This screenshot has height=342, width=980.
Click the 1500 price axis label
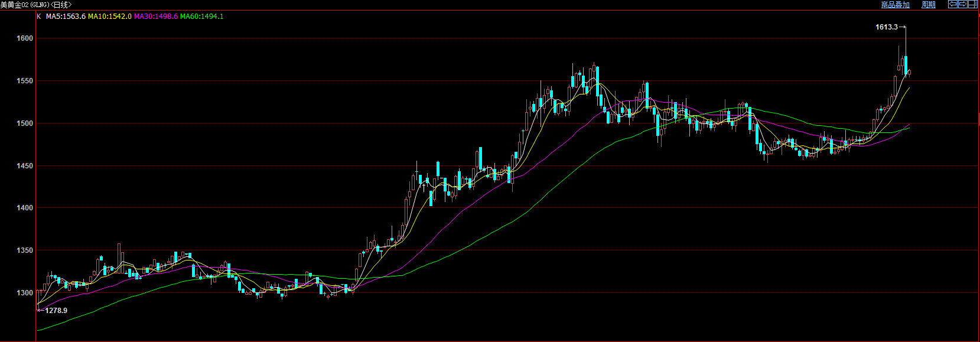pos(25,123)
